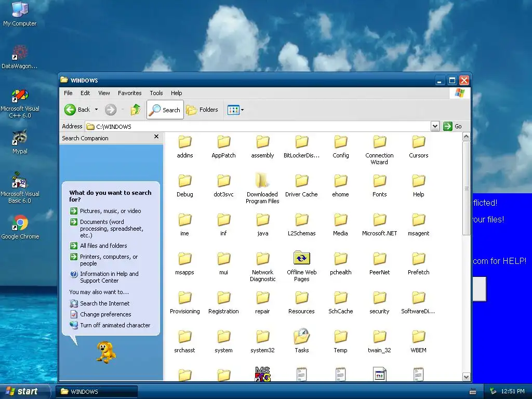The height and width of the screenshot is (399, 532).
Task: Open the Tools menu
Action: [156, 93]
